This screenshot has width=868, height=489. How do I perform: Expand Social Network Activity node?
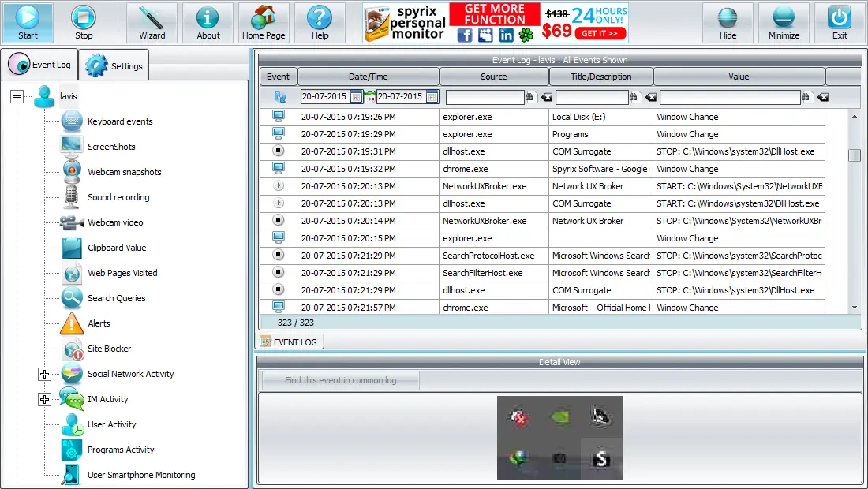45,375
